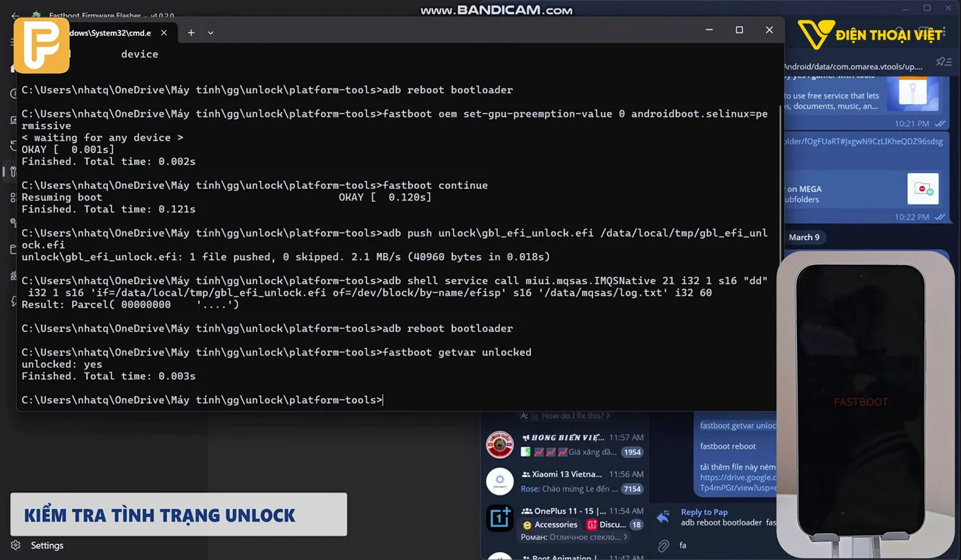Expand the OnePlus topic preview chevron
This screenshot has height=560, width=961.
tap(625, 537)
